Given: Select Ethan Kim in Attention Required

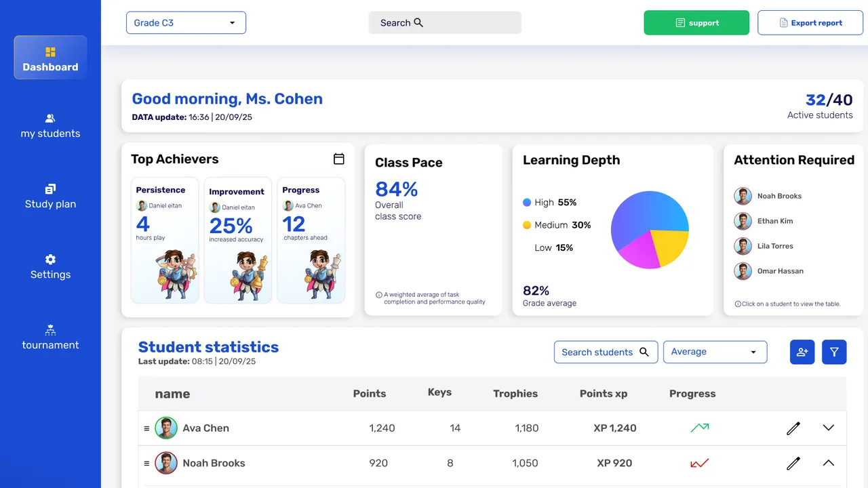Looking at the screenshot, I should [x=764, y=221].
